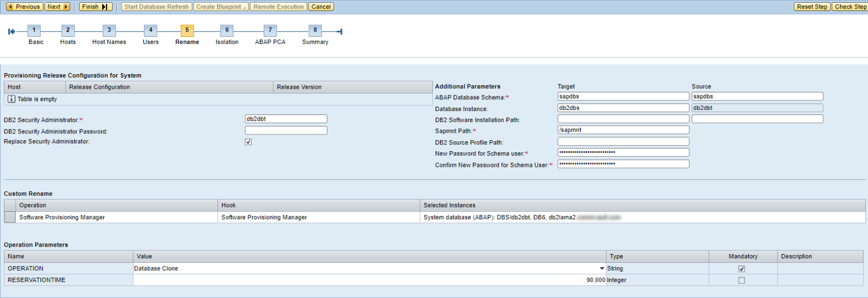Viewport: 868px width, 298px height.
Task: Advance with the Next button
Action: pyautogui.click(x=57, y=7)
